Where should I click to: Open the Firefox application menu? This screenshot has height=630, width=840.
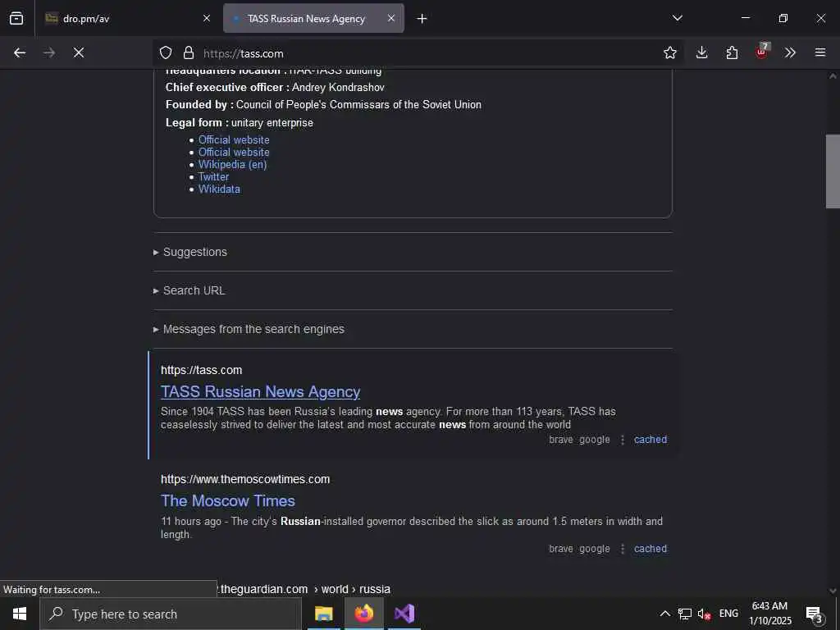pos(820,52)
